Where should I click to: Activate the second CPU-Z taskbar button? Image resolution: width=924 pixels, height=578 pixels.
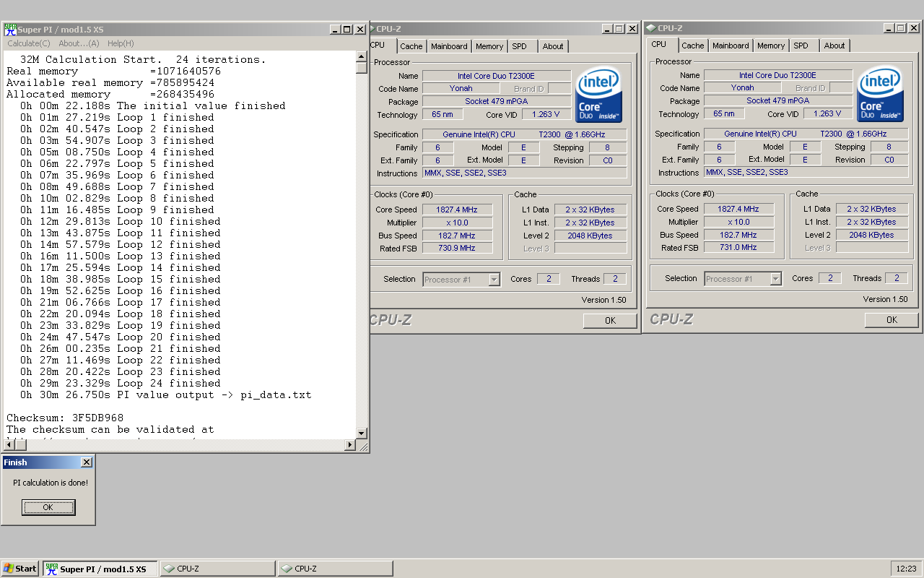tap(336, 569)
